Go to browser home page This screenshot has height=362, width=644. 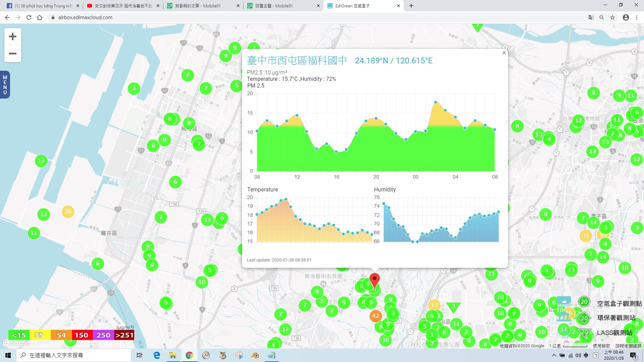coord(40,17)
